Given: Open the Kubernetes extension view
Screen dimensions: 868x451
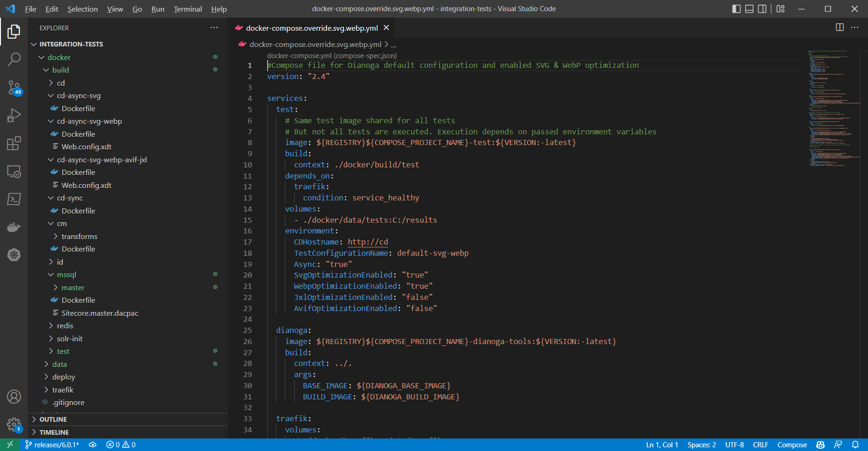Looking at the screenshot, I should point(14,255).
